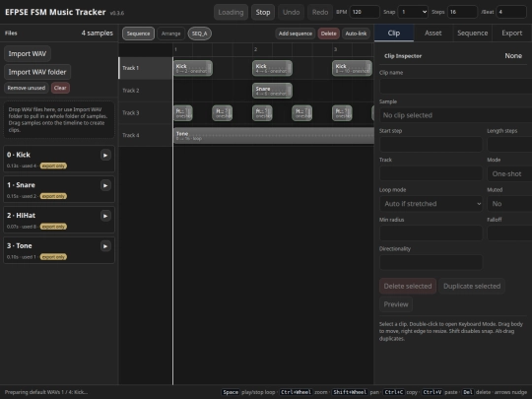Open the Sample dropdown
Screen dimensions: 532x399
(x=456, y=115)
